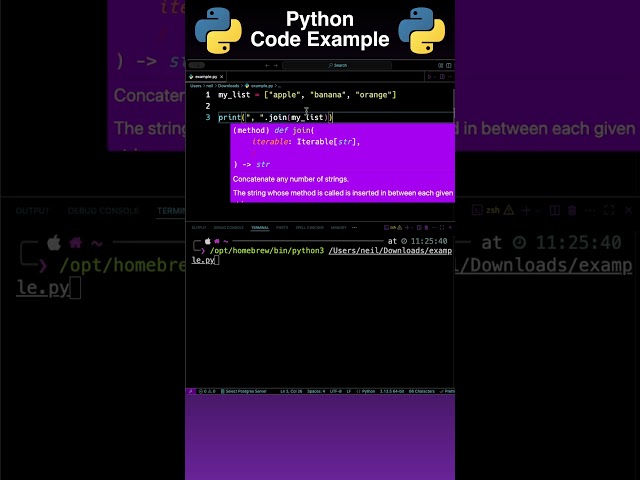The width and height of the screenshot is (640, 480).
Task: Change the UTF-8 file encoding
Action: pyautogui.click(x=336, y=391)
